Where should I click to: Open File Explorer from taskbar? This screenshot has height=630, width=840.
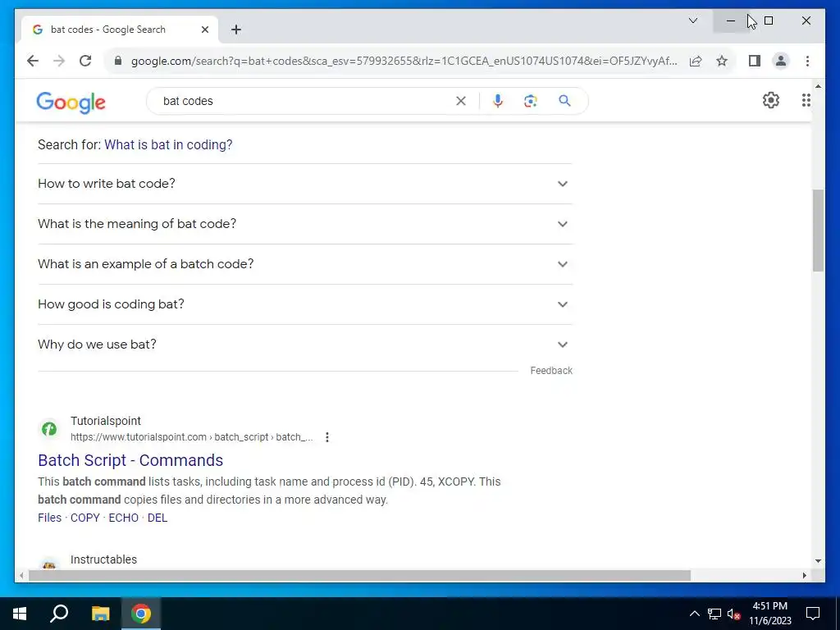tap(100, 614)
